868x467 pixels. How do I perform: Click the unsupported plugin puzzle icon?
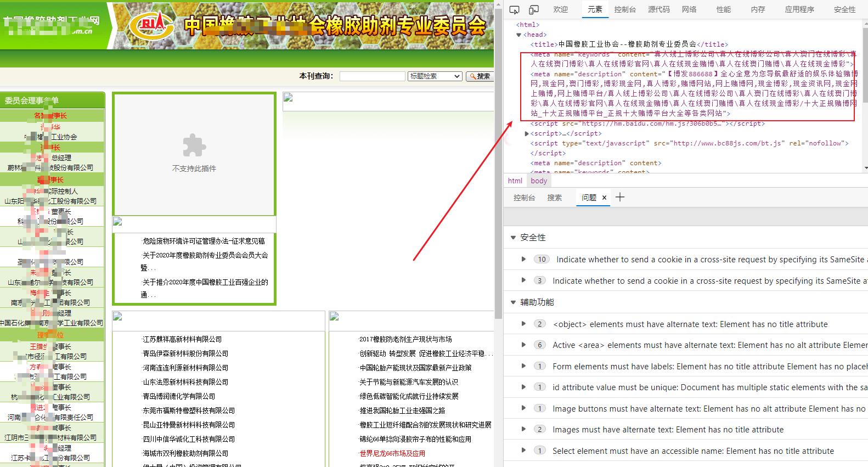click(194, 146)
